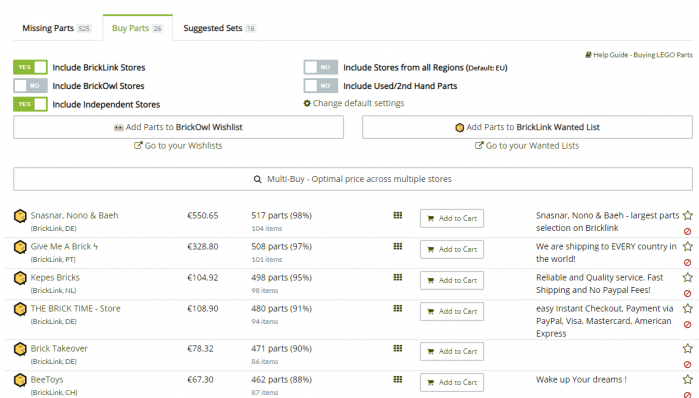The width and height of the screenshot is (699, 398).
Task: Open the Suggested Sets tab
Action: (219, 28)
